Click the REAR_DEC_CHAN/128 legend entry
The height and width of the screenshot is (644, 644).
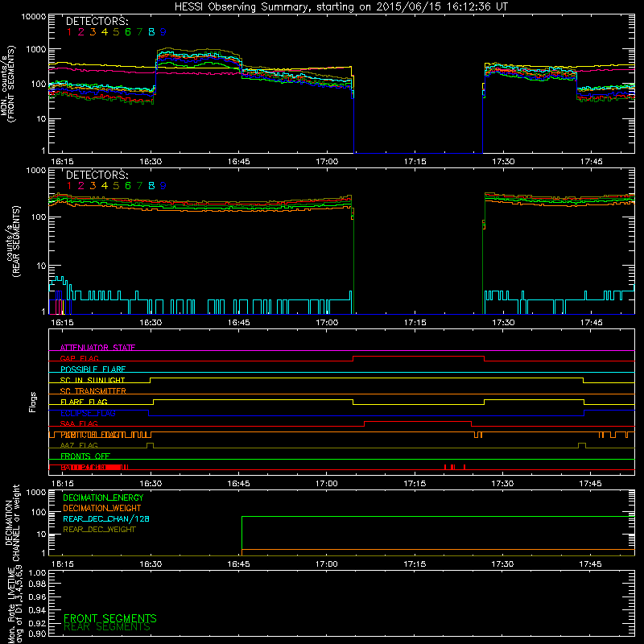(106, 518)
